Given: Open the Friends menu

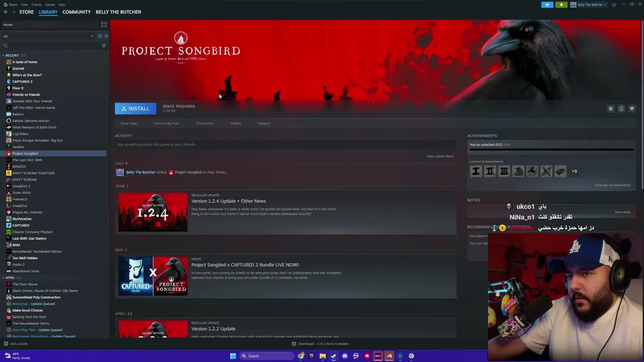Looking at the screenshot, I should 37,5.
